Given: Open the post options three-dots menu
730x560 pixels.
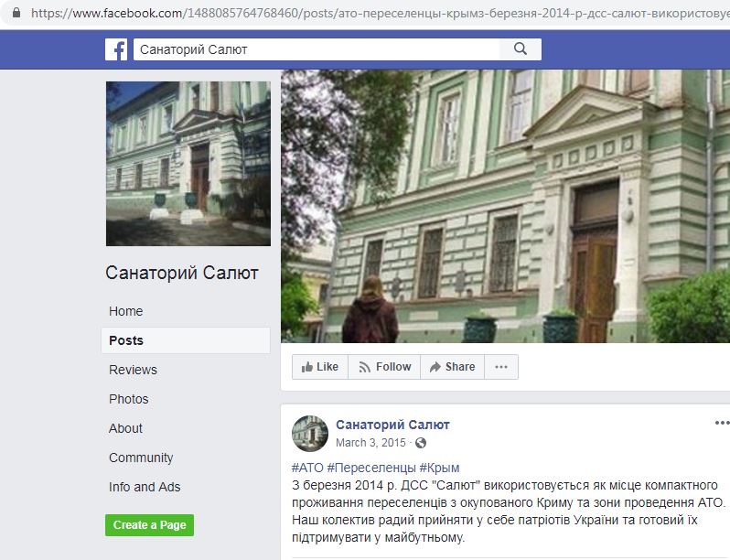Looking at the screenshot, I should pos(722,423).
